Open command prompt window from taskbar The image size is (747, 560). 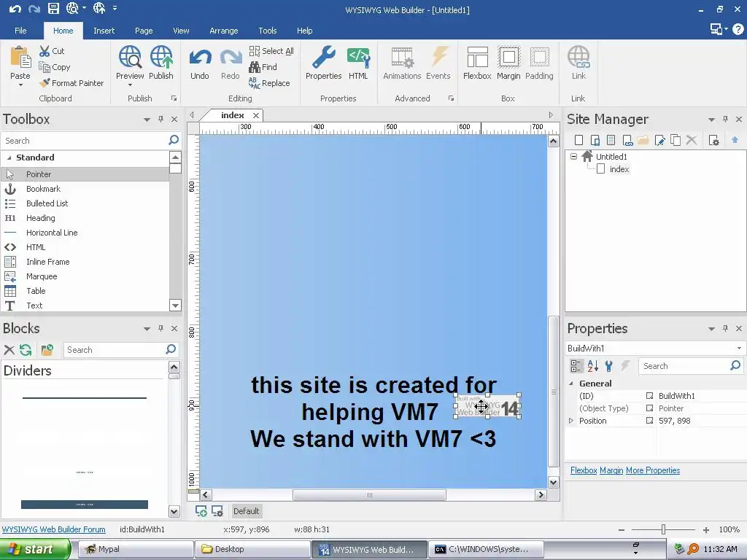(x=485, y=549)
